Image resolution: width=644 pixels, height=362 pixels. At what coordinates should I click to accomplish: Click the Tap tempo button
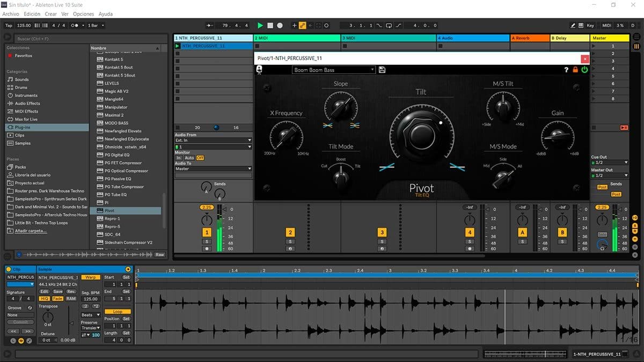[9, 25]
